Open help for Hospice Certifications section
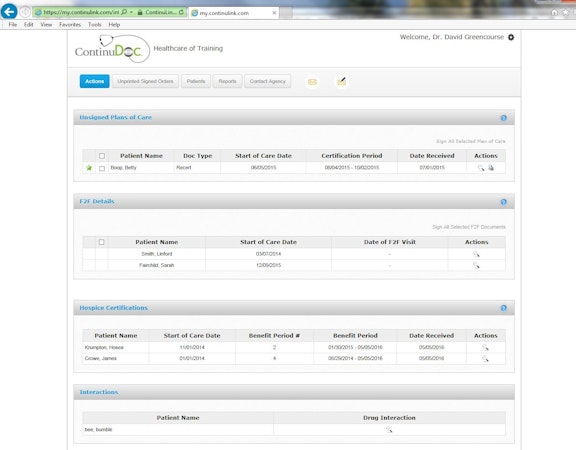 point(503,308)
